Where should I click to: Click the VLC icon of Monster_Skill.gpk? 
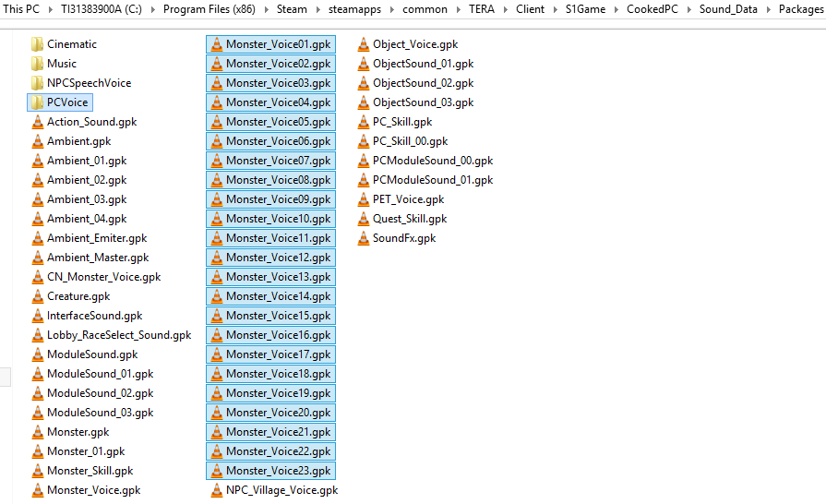38,471
